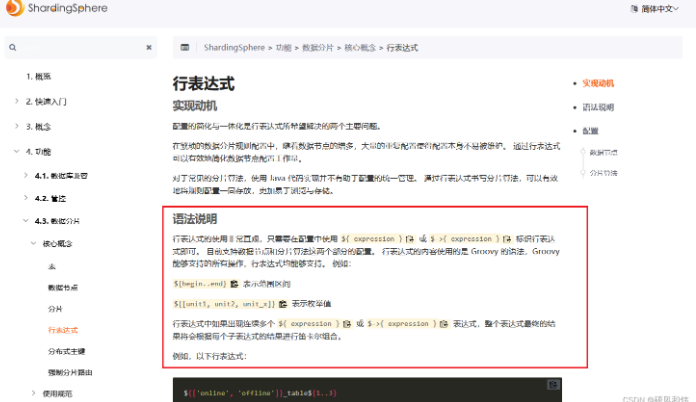Copy the first $->{ expression } inline code

coord(507,239)
